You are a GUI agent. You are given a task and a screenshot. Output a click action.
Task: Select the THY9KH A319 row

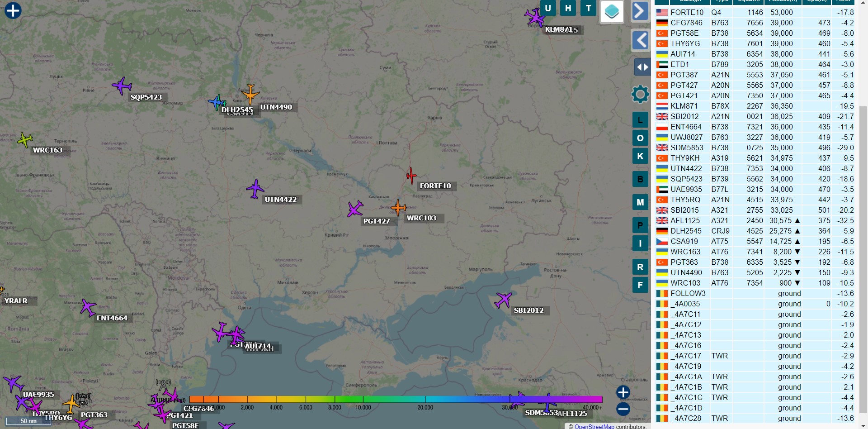755,158
